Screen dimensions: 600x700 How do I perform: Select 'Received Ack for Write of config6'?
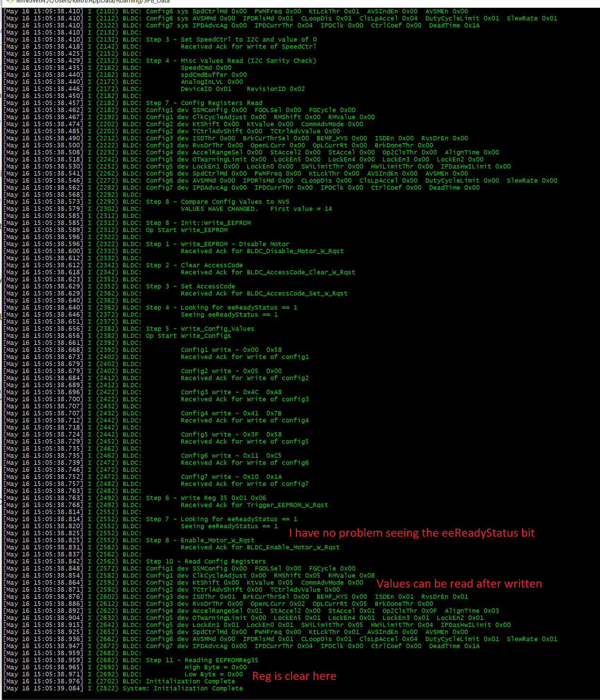(245, 463)
